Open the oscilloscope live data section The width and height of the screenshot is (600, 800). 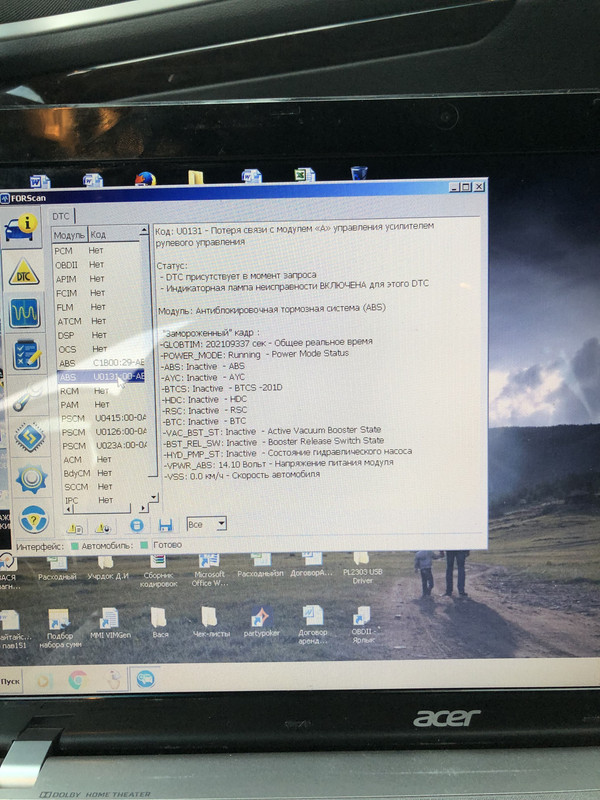pos(24,313)
